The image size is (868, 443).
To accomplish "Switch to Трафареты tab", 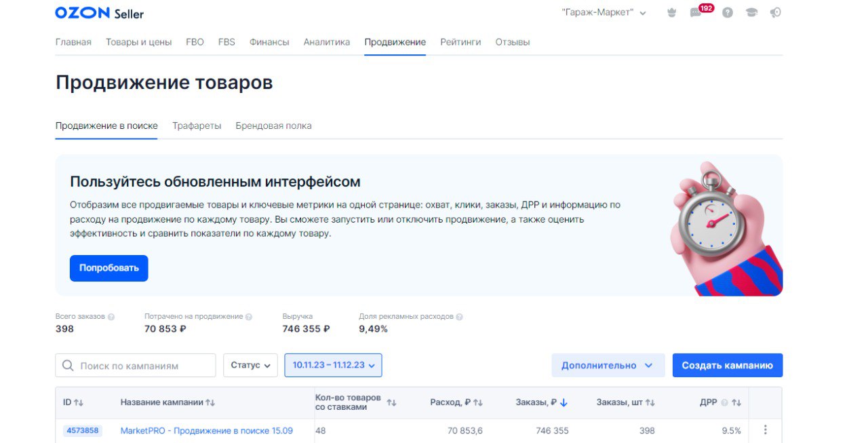I will pyautogui.click(x=197, y=126).
